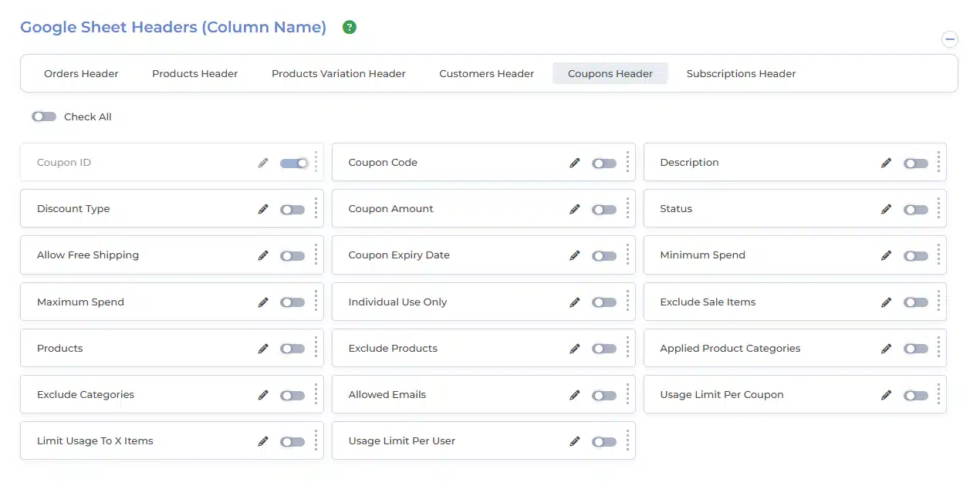Enable the Applied Product Categories toggle
Image resolution: width=980 pixels, height=496 pixels.
[915, 349]
